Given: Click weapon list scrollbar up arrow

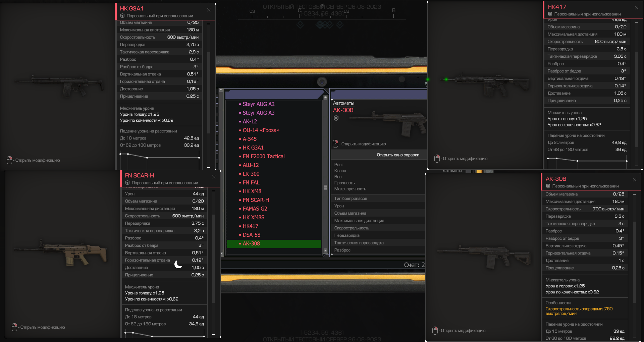Looking at the screenshot, I should click(x=325, y=97).
